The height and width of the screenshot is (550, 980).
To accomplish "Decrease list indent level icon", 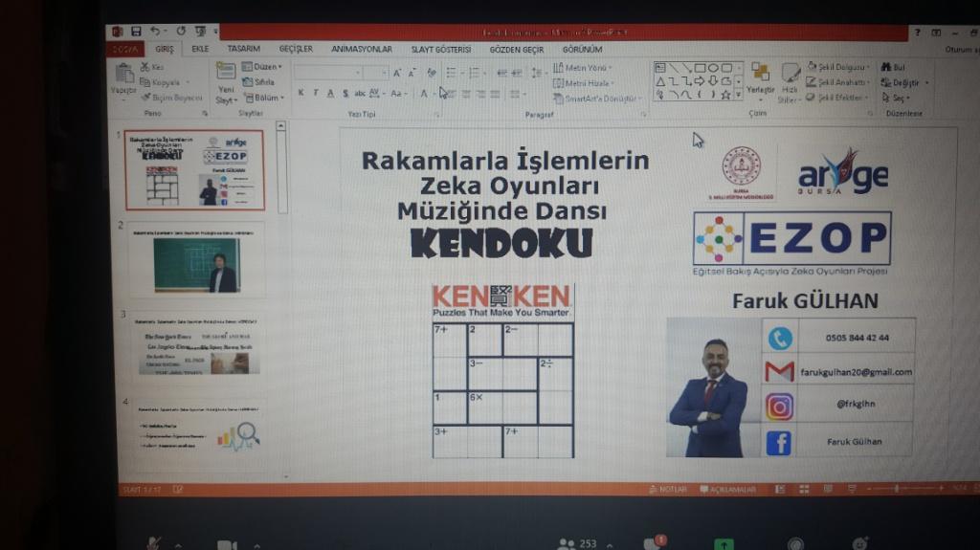I will pos(501,73).
